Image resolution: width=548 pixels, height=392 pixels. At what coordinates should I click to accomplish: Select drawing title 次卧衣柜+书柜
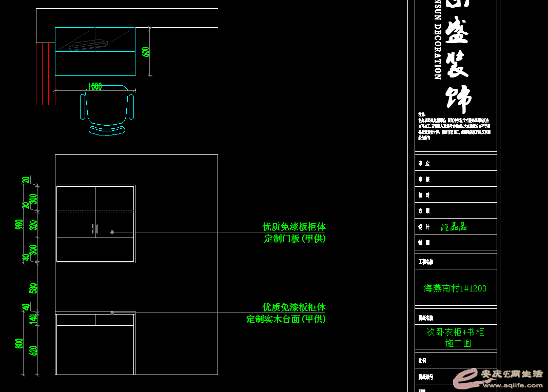[455, 332]
